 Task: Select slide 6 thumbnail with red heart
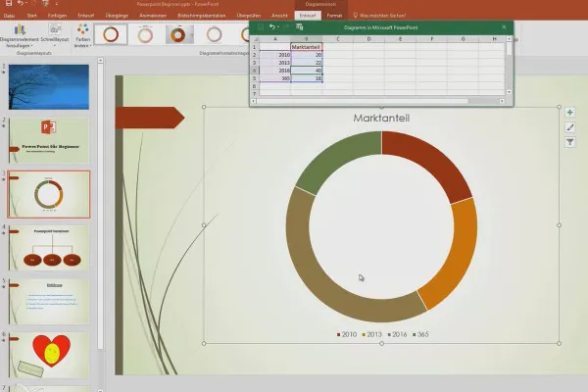[x=49, y=355]
